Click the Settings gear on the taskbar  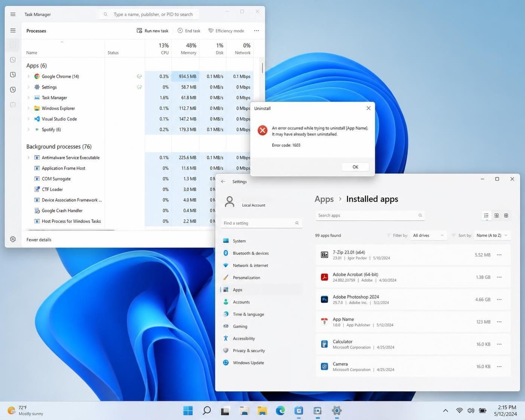tap(336, 411)
